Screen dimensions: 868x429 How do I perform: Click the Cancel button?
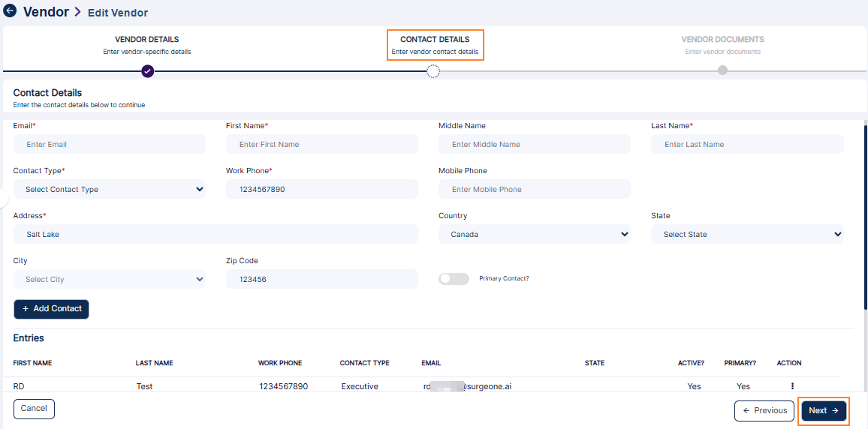(34, 409)
